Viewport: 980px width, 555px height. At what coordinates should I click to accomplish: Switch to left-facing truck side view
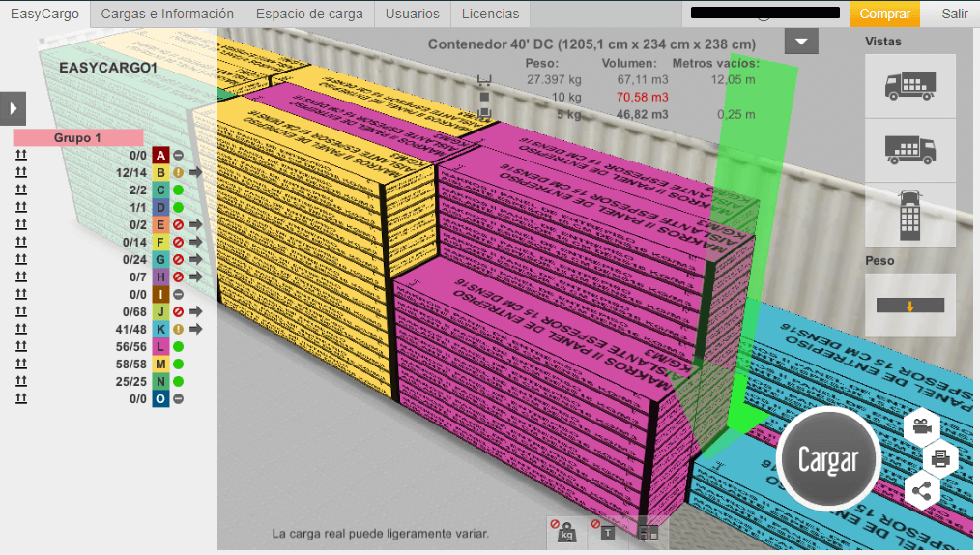pyautogui.click(x=909, y=86)
